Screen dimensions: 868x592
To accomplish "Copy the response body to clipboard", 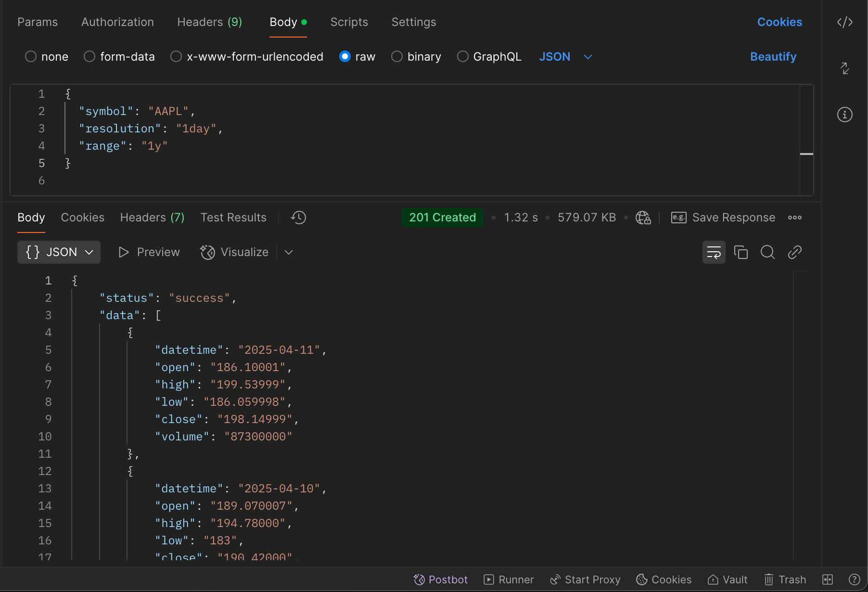I will [741, 252].
